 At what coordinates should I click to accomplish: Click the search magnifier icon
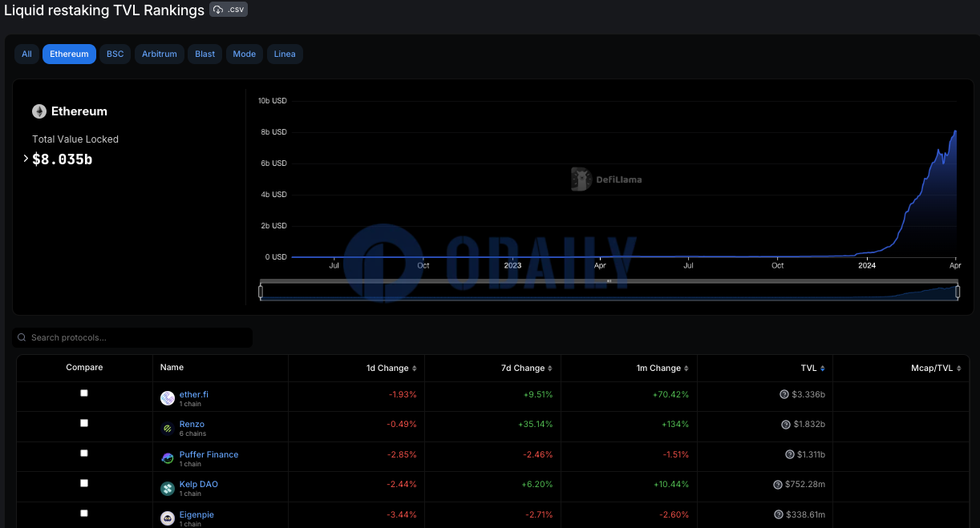coord(22,338)
